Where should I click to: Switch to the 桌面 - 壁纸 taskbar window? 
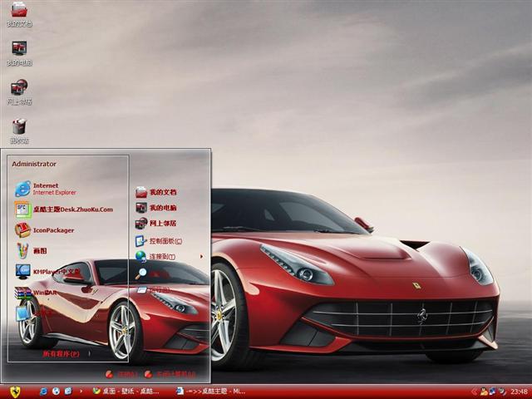coord(126,392)
